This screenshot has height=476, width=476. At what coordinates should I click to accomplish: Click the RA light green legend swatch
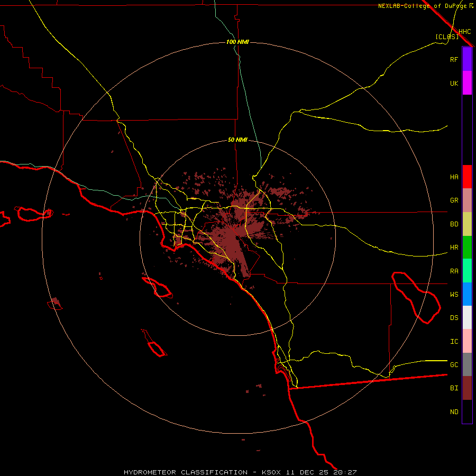point(467,271)
